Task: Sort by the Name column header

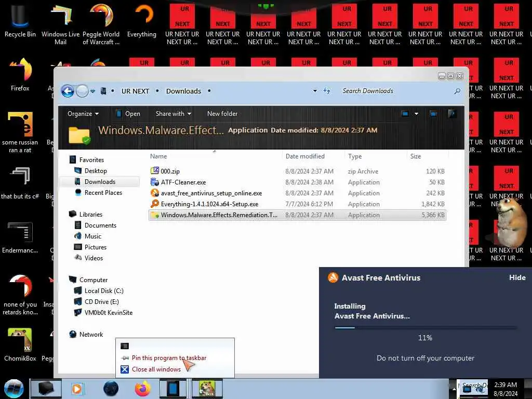Action: (x=215, y=156)
